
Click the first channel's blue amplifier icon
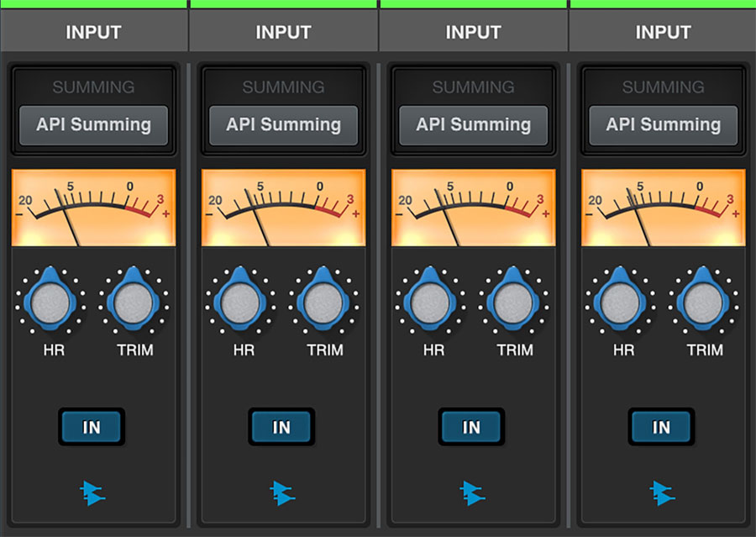click(x=92, y=492)
